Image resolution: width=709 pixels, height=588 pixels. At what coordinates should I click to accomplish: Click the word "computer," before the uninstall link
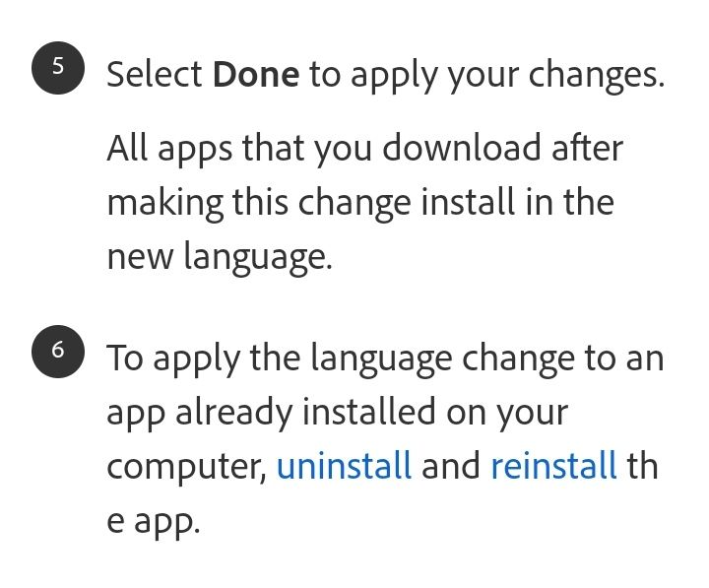point(186,465)
